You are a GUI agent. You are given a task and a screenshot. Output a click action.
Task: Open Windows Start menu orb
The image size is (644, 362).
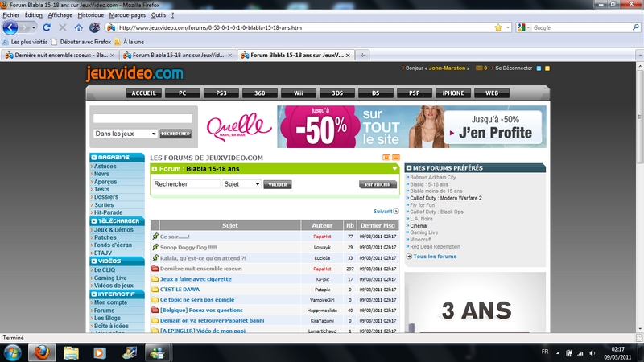(x=12, y=352)
